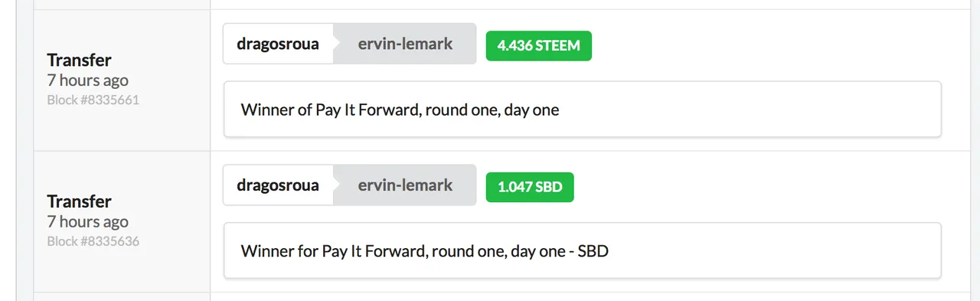Click the Transfer heading above Block #8335636

pyautogui.click(x=79, y=201)
